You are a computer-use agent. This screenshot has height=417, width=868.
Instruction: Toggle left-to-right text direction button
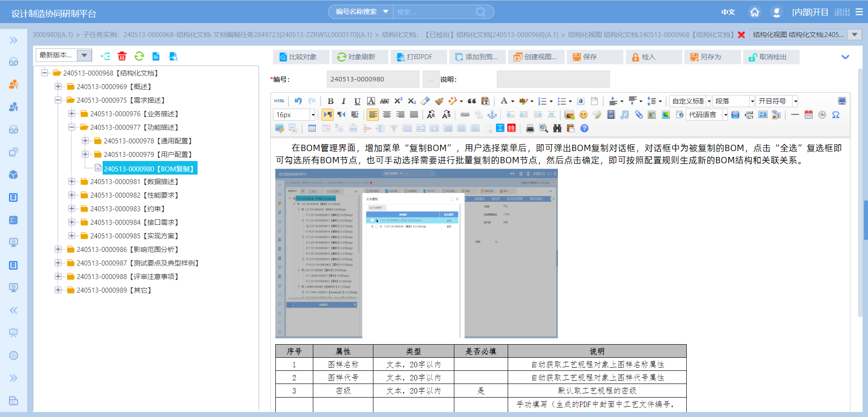327,115
